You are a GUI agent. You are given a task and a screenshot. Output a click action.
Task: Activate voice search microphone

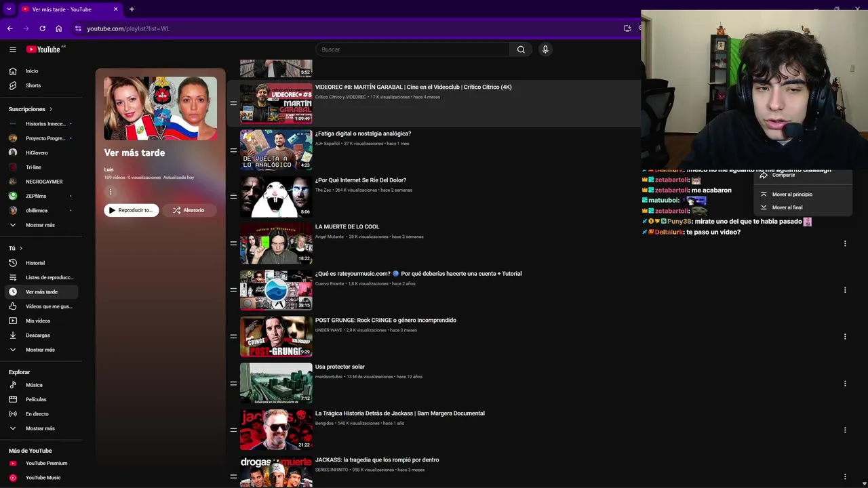(x=545, y=49)
